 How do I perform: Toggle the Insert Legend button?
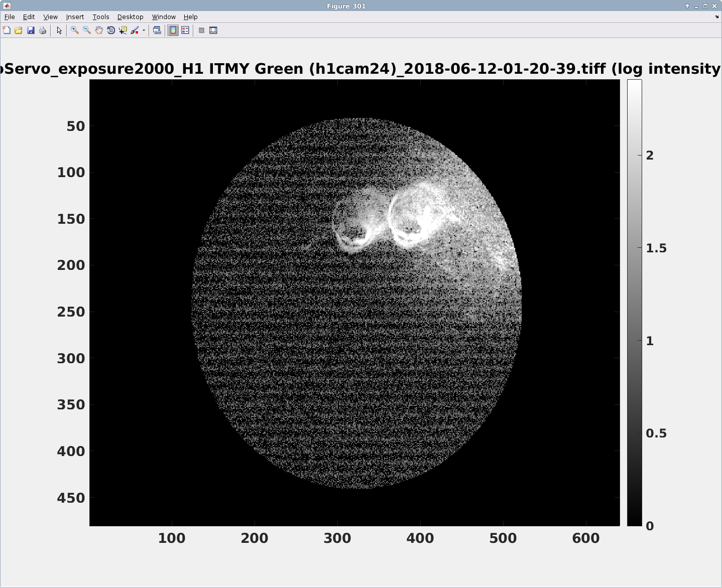click(185, 31)
